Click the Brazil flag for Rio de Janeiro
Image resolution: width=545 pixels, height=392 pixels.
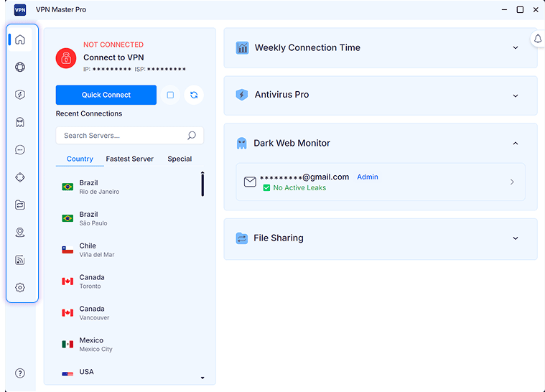67,187
